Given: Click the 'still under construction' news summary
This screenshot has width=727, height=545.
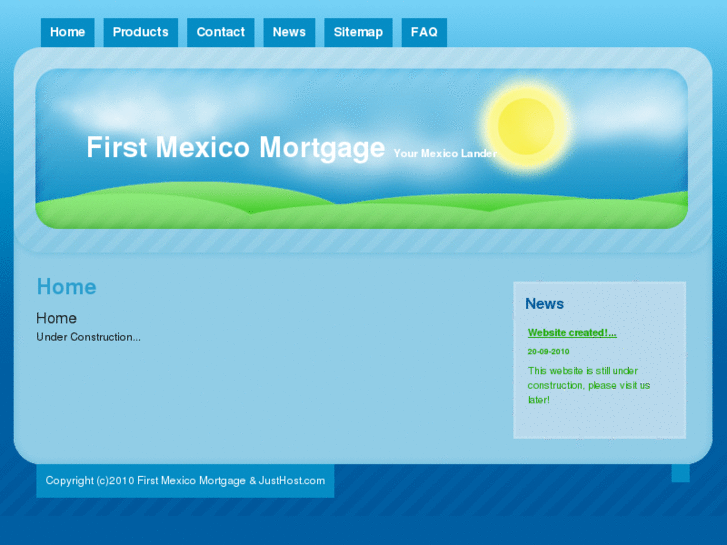Looking at the screenshot, I should pos(589,385).
